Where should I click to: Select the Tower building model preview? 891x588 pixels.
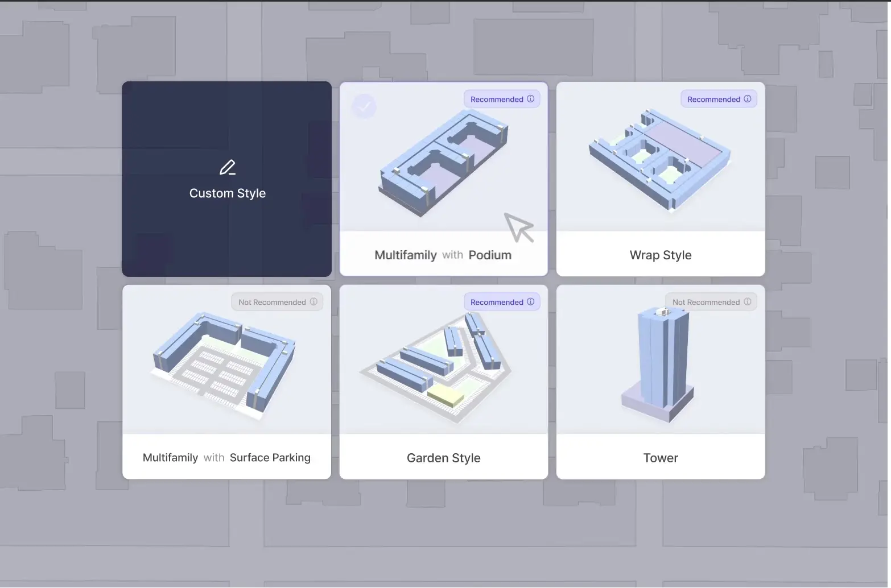[660, 364]
